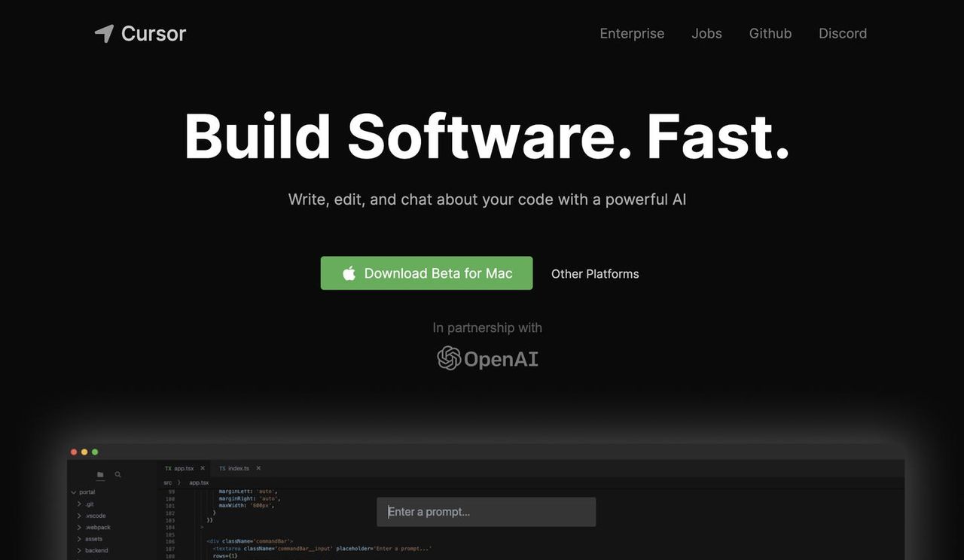964x560 pixels.
Task: Select the .git folder name
Action: point(90,504)
